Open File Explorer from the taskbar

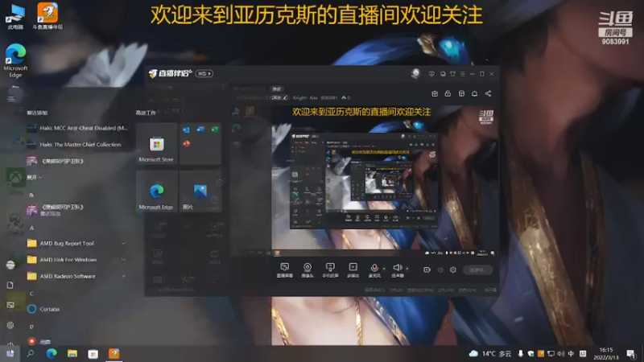[x=72, y=353]
